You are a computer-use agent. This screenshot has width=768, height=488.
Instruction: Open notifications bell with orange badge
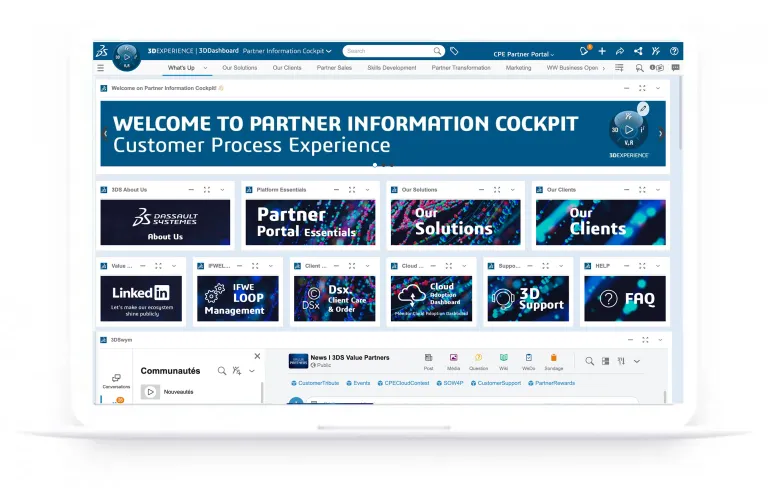[x=584, y=50]
